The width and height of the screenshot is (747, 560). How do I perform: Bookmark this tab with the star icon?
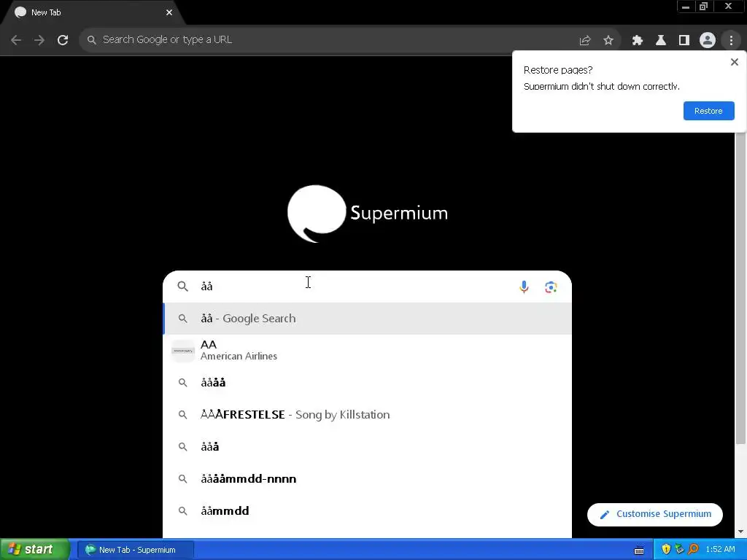[x=608, y=41]
